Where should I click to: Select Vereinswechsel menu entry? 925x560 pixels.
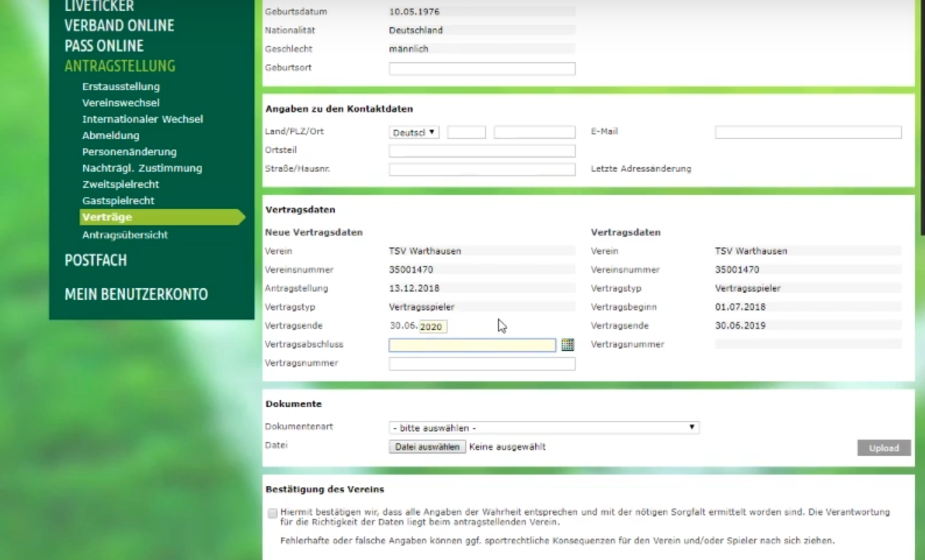121,103
